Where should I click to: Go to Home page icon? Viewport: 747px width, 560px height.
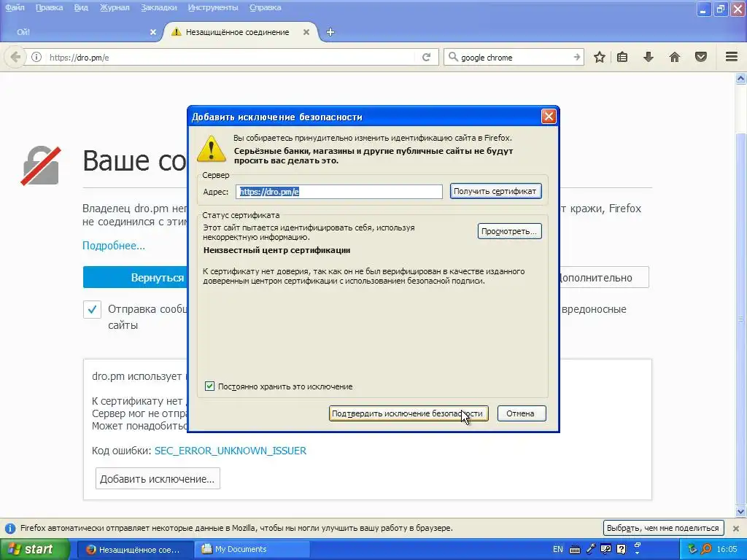[675, 57]
